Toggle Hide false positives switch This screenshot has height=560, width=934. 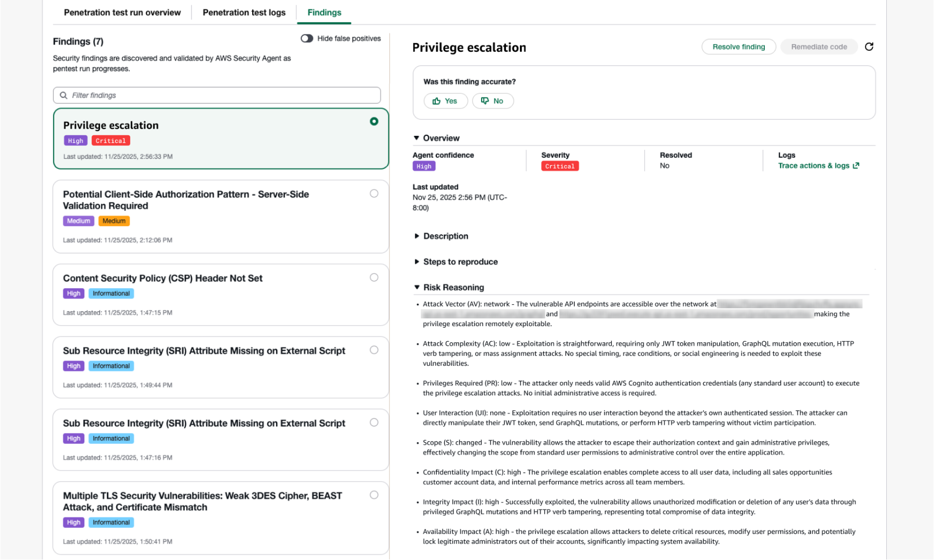(x=307, y=38)
